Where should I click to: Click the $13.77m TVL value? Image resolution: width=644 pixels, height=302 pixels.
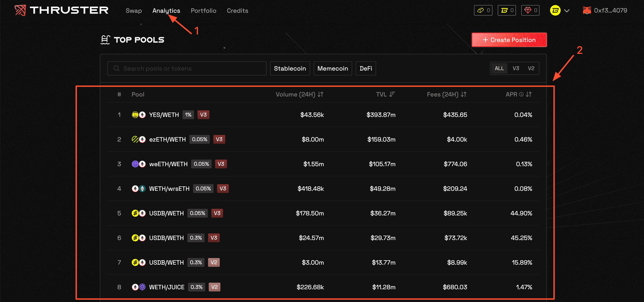point(384,262)
